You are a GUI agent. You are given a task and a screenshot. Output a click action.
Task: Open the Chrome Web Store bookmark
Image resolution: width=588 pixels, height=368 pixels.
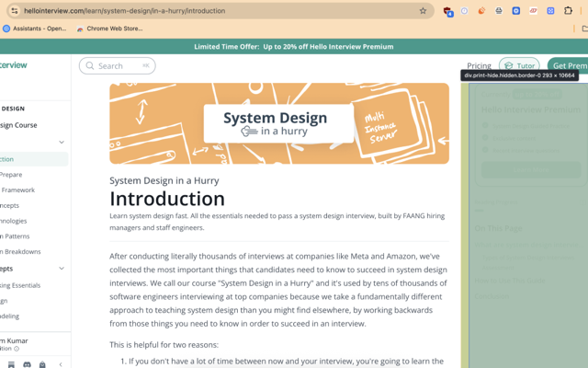[x=109, y=29]
